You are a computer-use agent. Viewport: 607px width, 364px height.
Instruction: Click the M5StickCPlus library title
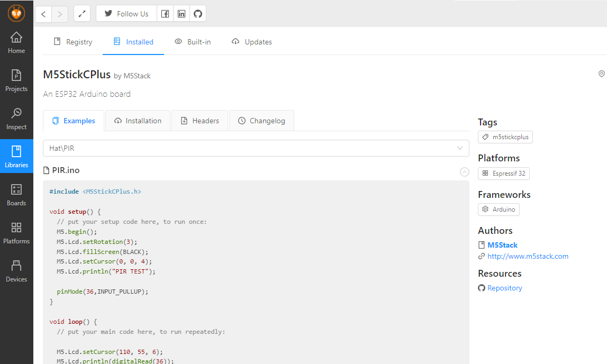tap(77, 74)
